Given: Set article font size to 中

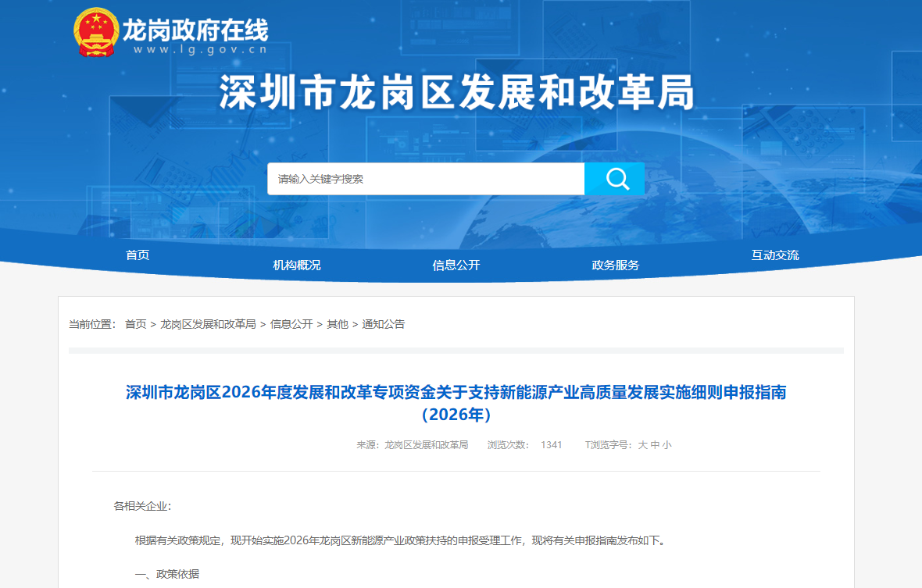Looking at the screenshot, I should tap(655, 445).
